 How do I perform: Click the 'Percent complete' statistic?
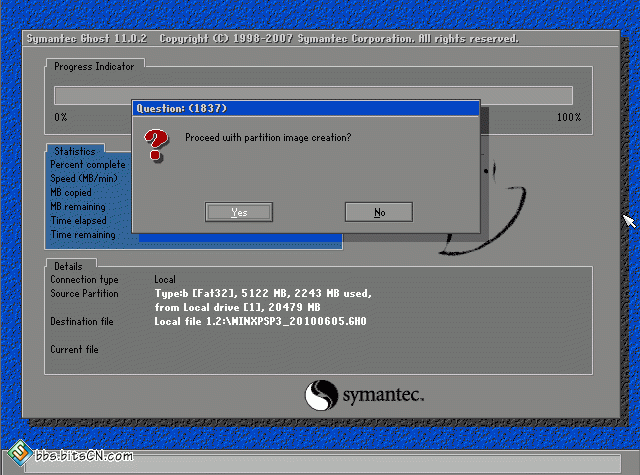(x=88, y=164)
